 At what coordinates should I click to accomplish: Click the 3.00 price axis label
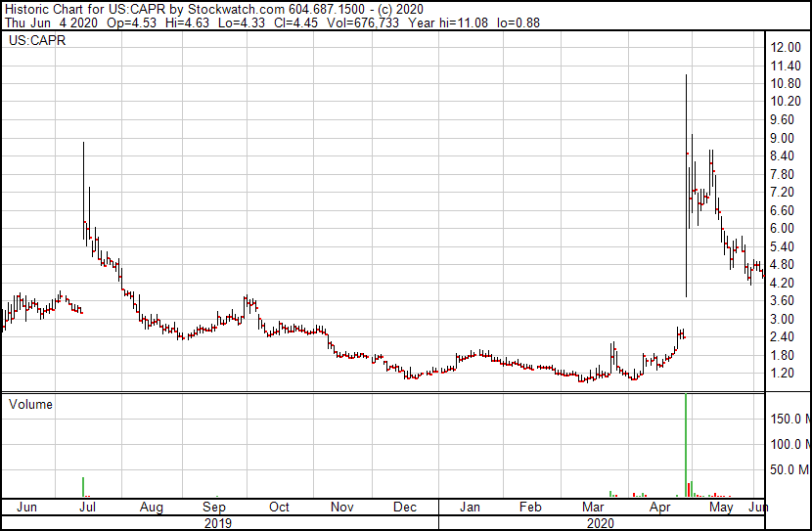782,319
